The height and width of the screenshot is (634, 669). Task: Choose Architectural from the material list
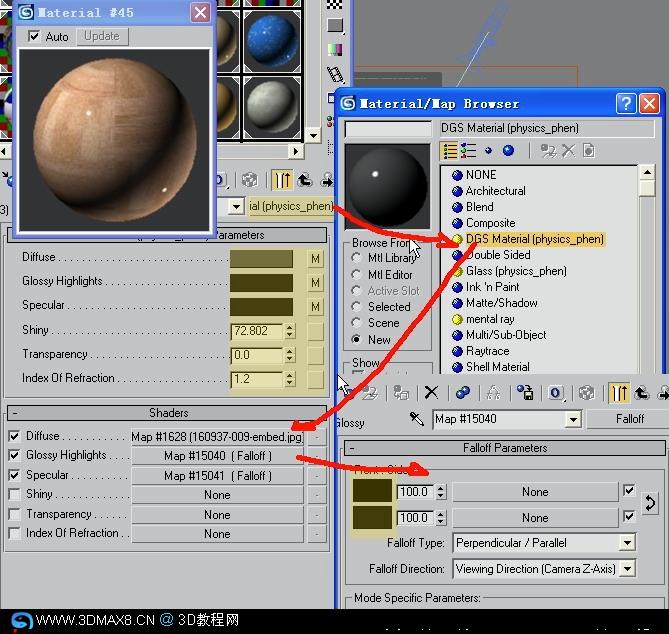pos(495,191)
